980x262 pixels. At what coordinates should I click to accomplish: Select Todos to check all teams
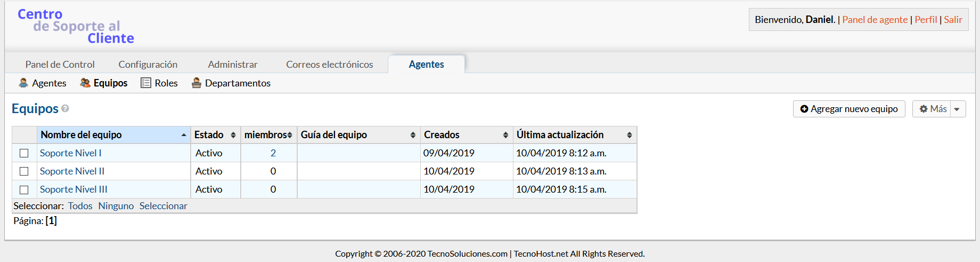(x=80, y=206)
